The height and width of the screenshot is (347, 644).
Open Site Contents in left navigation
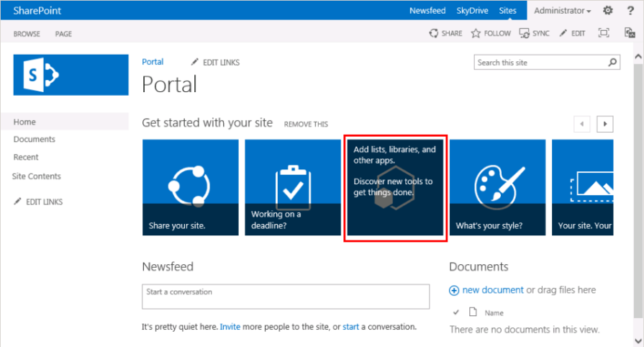[37, 176]
